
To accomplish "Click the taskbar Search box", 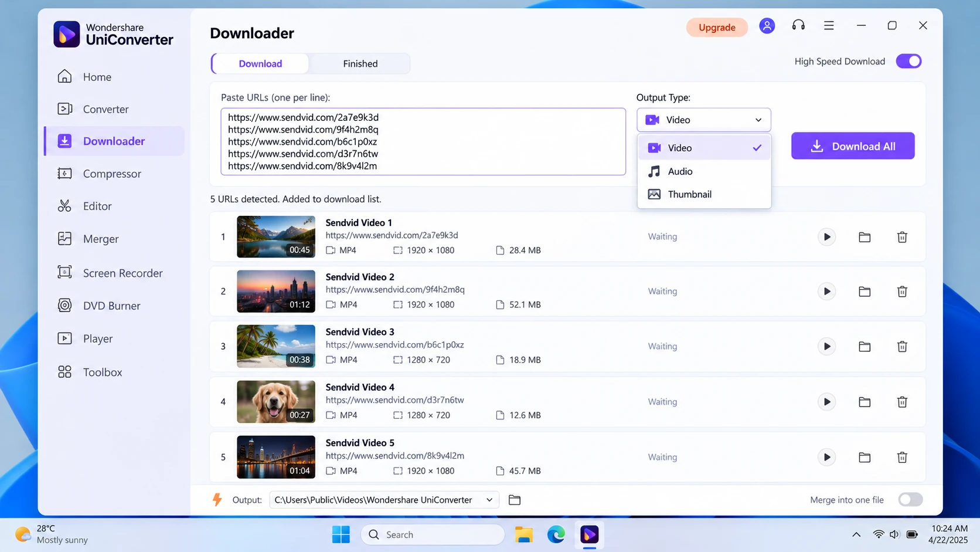I will (433, 534).
